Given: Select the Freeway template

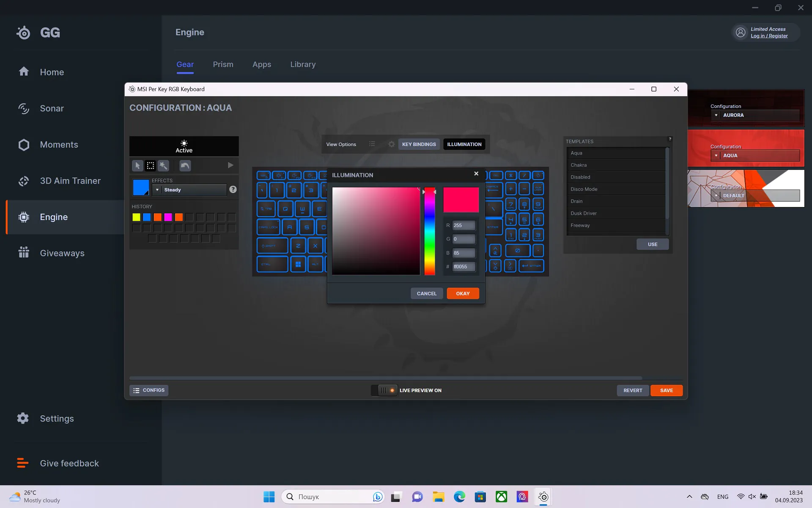Looking at the screenshot, I should coord(616,225).
